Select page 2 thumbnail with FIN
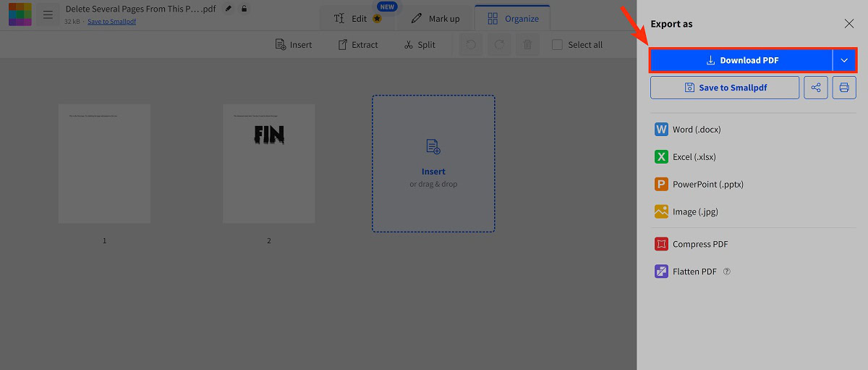Image resolution: width=868 pixels, height=370 pixels. coord(269,164)
